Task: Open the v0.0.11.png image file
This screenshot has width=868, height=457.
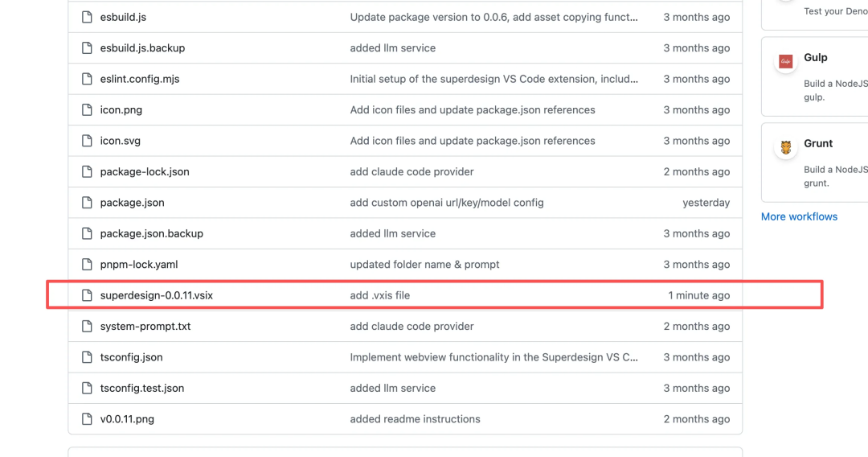Action: click(127, 419)
